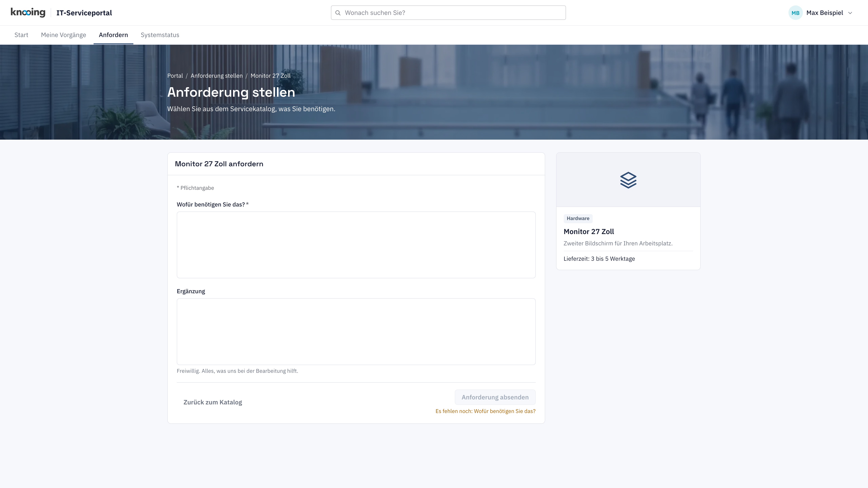The height and width of the screenshot is (488, 868).
Task: Click the Monitor 27 Zoll card title
Action: point(589,232)
